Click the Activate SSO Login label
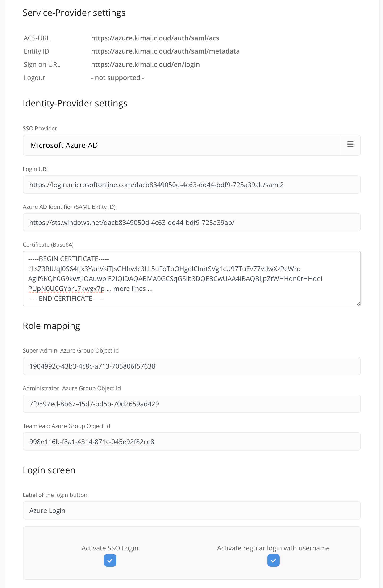This screenshot has width=383, height=588. [x=110, y=548]
